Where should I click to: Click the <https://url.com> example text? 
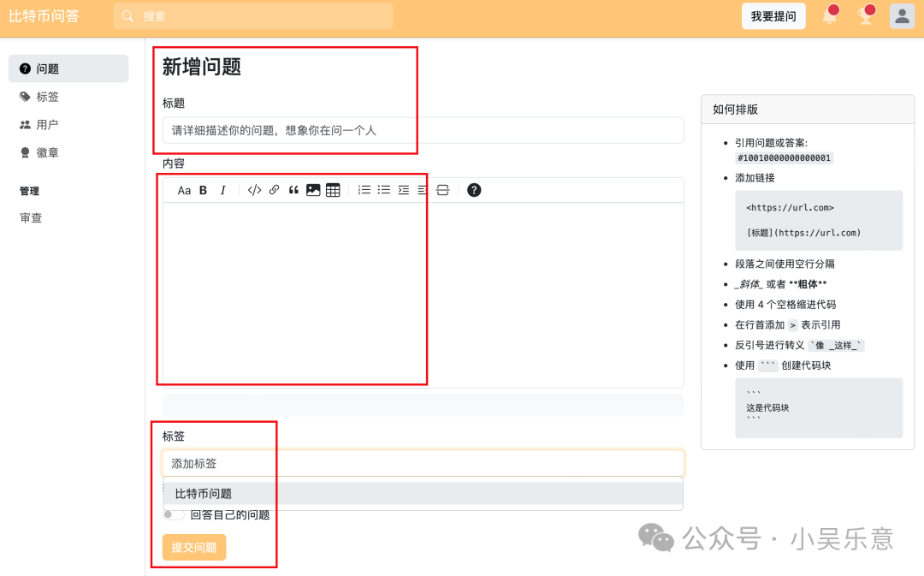point(790,207)
